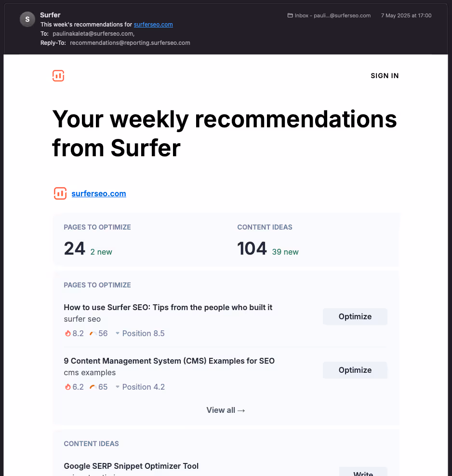The height and width of the screenshot is (476, 452).
Task: Open surferseo.com link in subject line
Action: 153,24
